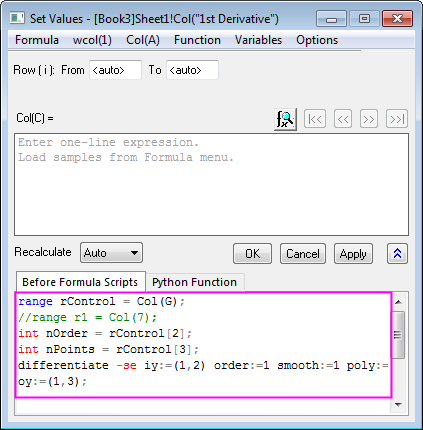
Task: Go to the last column button
Action: (397, 119)
